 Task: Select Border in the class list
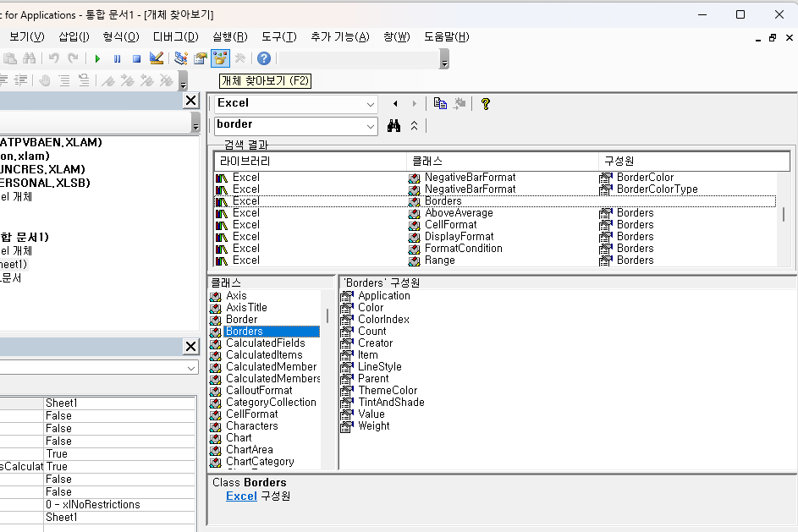(241, 320)
